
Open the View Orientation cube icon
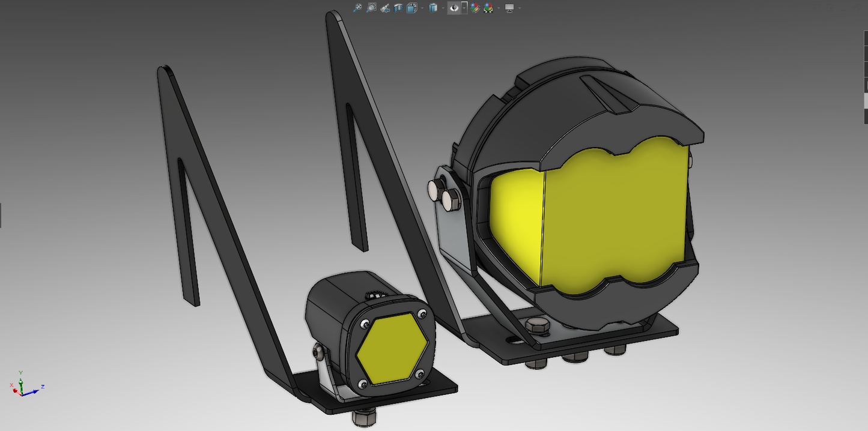pos(411,8)
